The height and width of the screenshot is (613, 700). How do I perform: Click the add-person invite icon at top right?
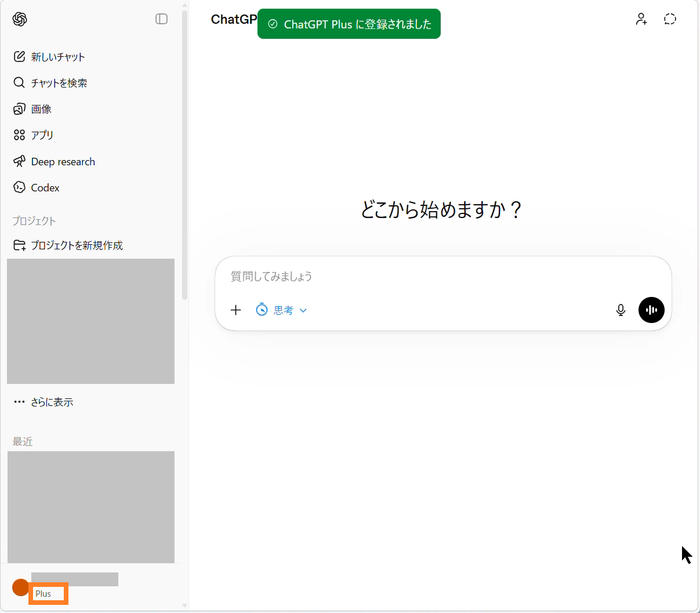[641, 19]
